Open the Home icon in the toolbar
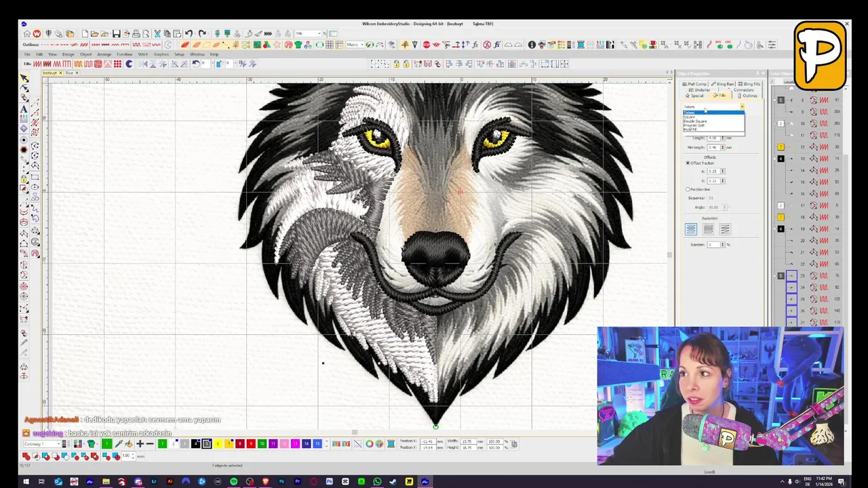The height and width of the screenshot is (488, 868). [x=26, y=34]
